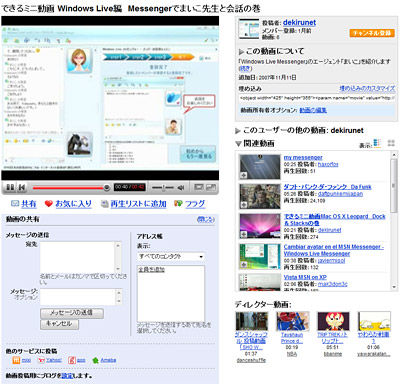Viewport: 400px width, 384px height.
Task: Open お気に入り favorites link
Action: point(73,203)
